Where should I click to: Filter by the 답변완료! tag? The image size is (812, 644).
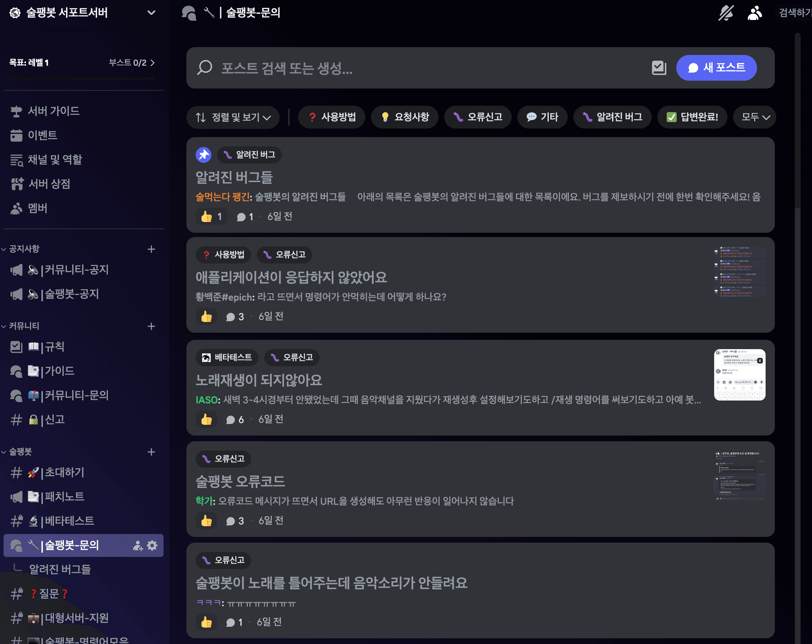coord(692,117)
